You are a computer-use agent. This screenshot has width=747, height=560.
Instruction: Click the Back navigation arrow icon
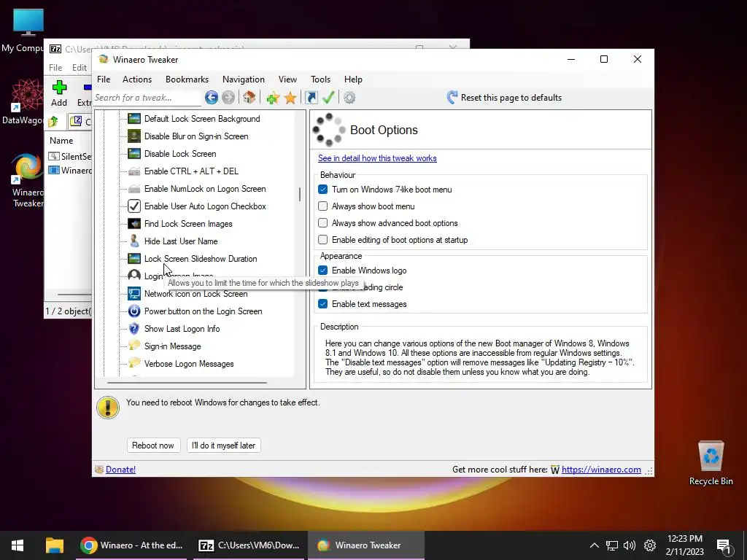(x=212, y=98)
